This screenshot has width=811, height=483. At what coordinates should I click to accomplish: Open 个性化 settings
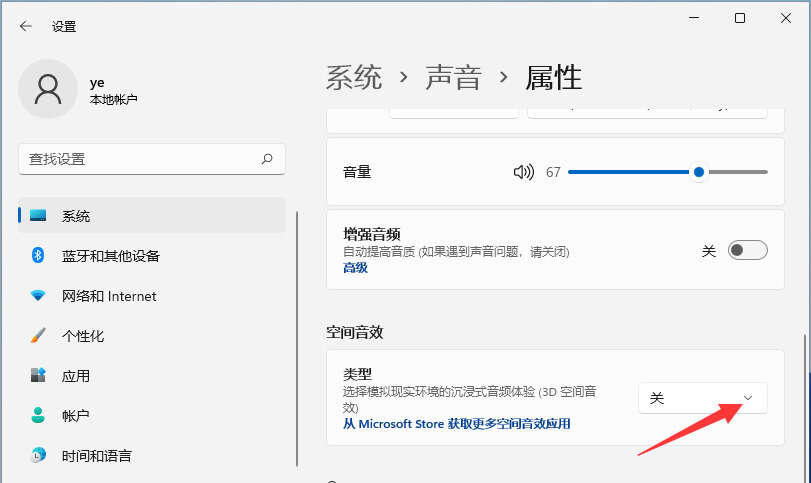[152, 335]
